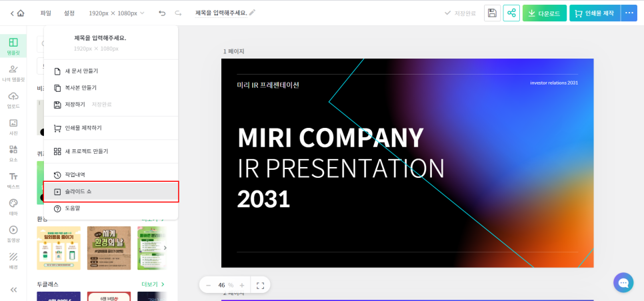Click the back arrow beside home icon
Screen dimensions: 644x301
(12, 13)
